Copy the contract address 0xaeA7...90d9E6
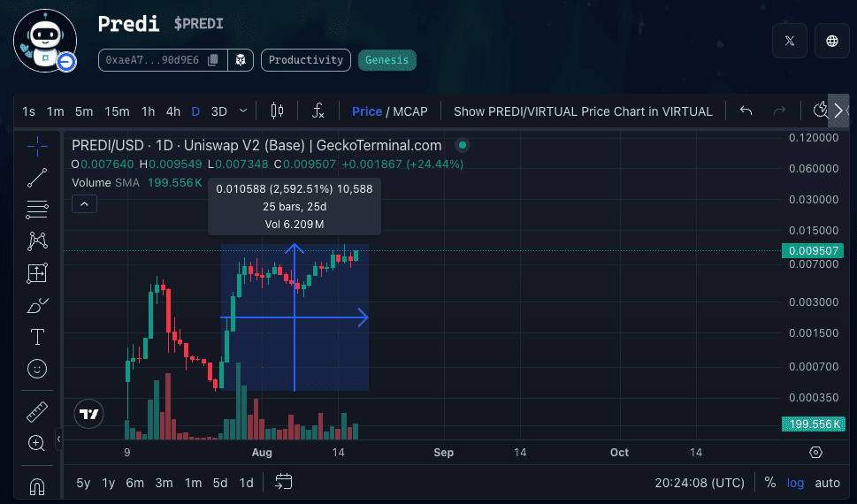Image resolution: width=857 pixels, height=504 pixels. pos(212,60)
